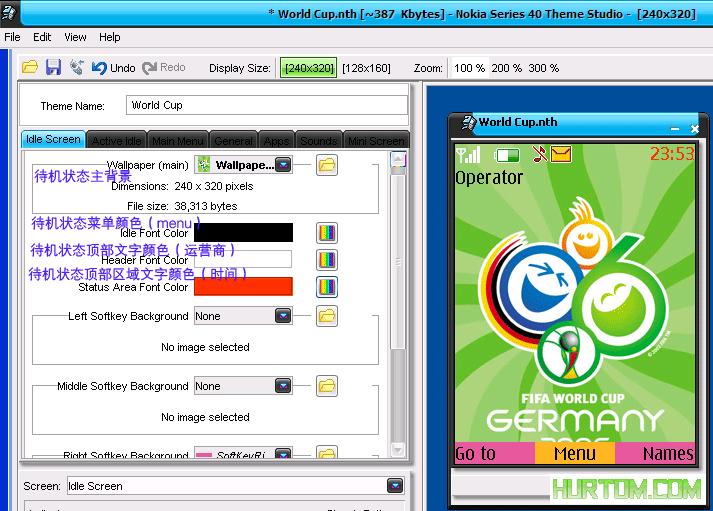Image resolution: width=713 pixels, height=511 pixels.
Task: Click the scroll up arrow in settings panel
Action: pos(398,159)
